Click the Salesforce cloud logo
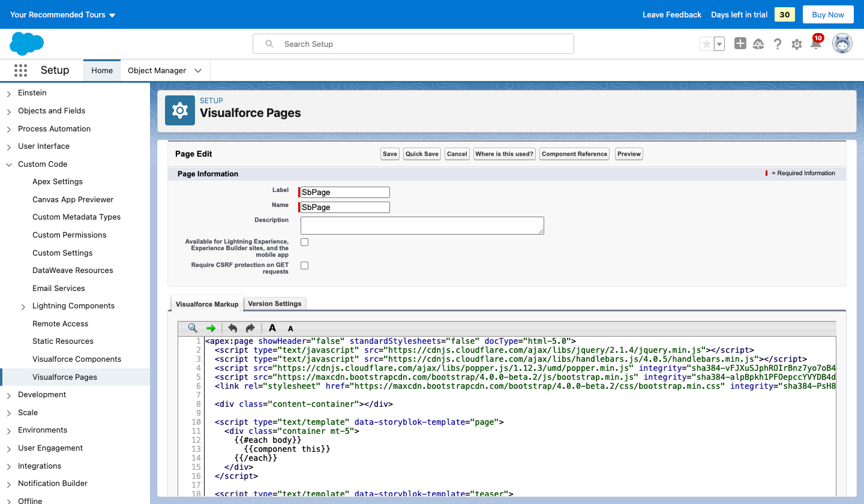Viewport: 864px width, 504px height. coord(27,44)
